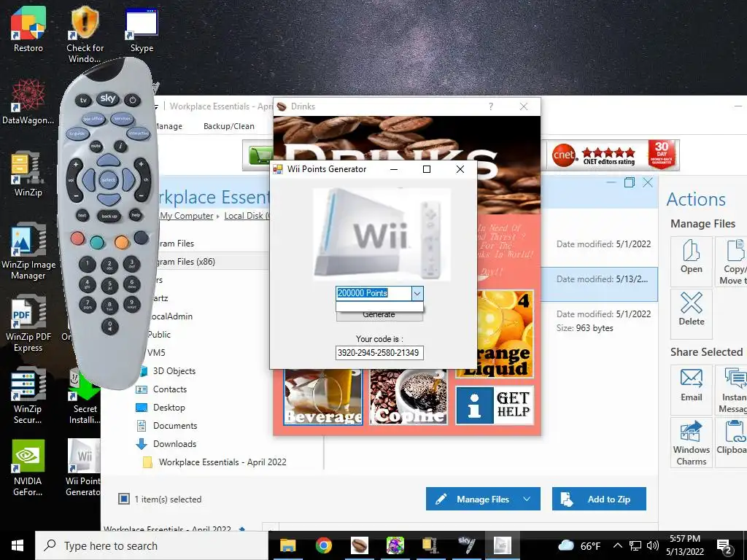The height and width of the screenshot is (560, 747).
Task: Select Desktop in WinZip folder tree
Action: [x=169, y=408]
